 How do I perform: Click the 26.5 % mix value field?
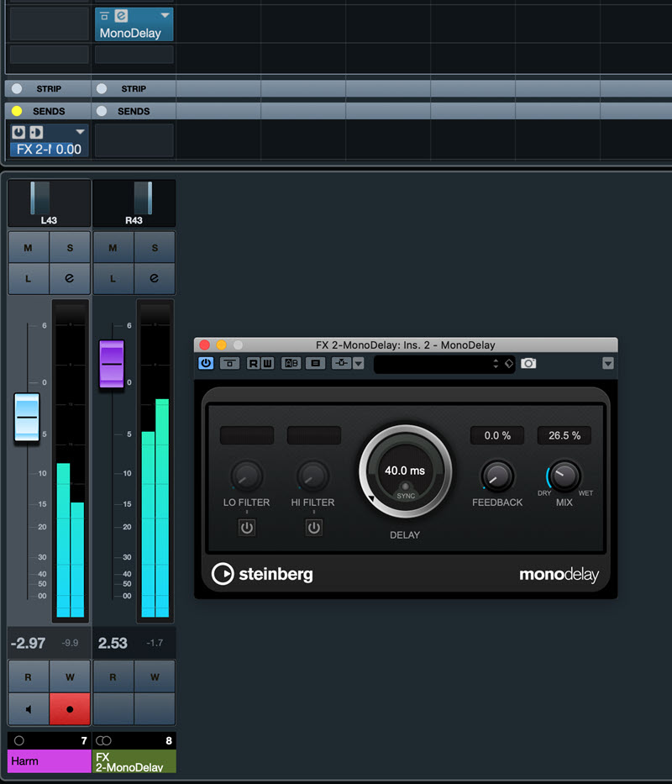click(x=564, y=435)
